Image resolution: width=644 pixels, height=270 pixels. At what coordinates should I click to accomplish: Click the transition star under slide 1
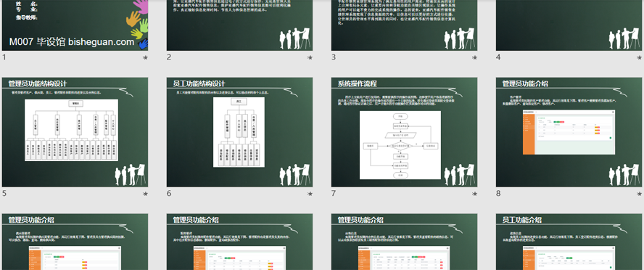[x=145, y=58]
